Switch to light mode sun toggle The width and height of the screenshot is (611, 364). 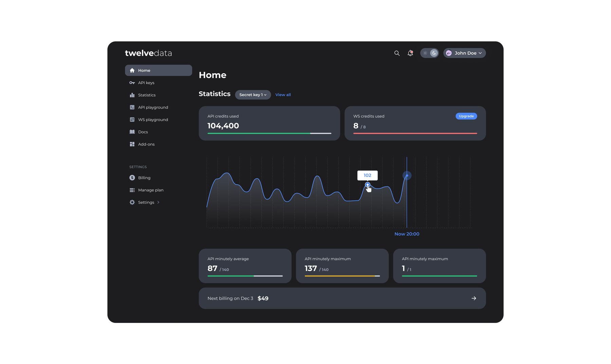pos(425,53)
